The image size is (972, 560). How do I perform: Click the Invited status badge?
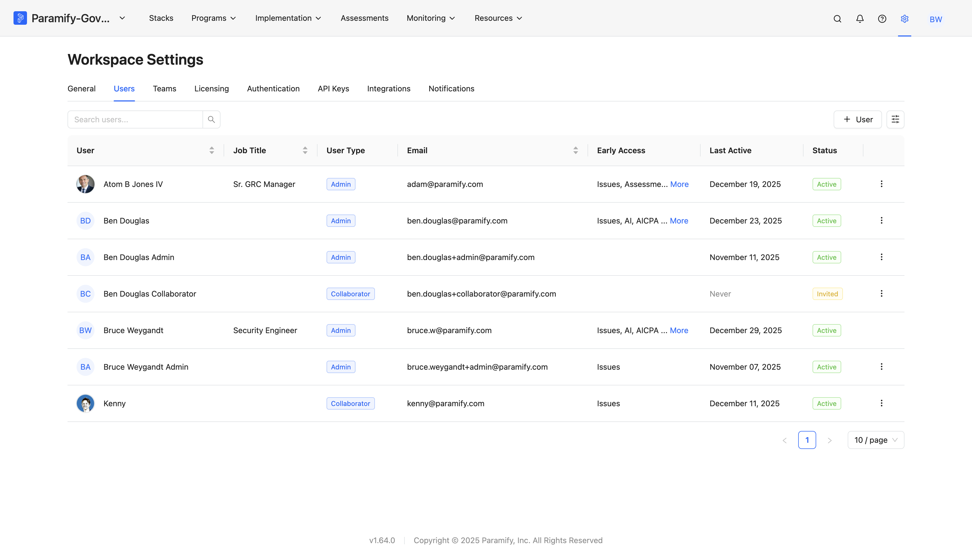pos(827,294)
